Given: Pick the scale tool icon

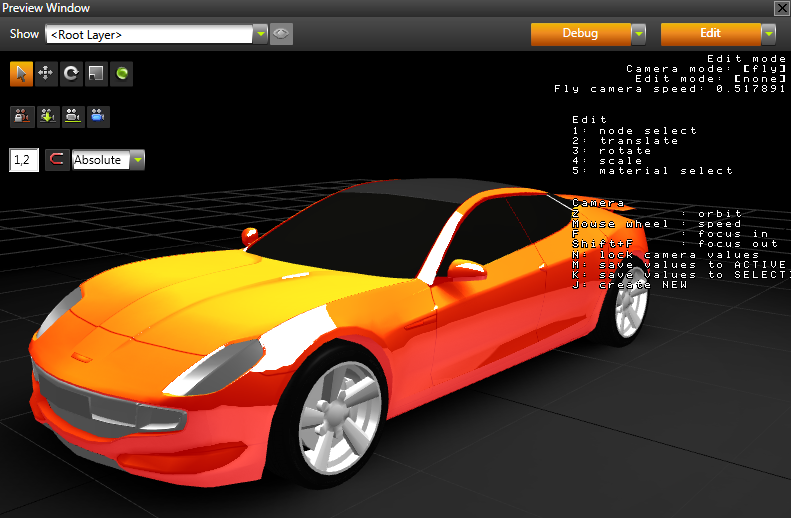Looking at the screenshot, I should [96, 73].
